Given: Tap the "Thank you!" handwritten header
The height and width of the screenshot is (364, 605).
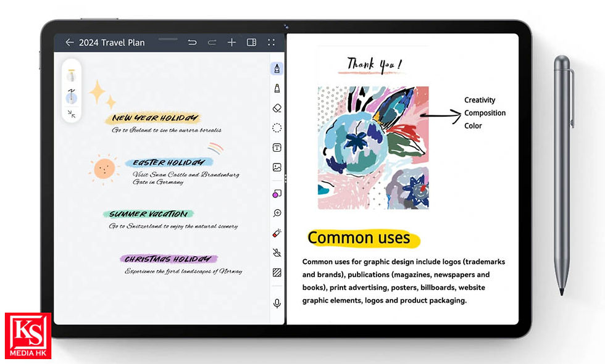Looking at the screenshot, I should [373, 65].
